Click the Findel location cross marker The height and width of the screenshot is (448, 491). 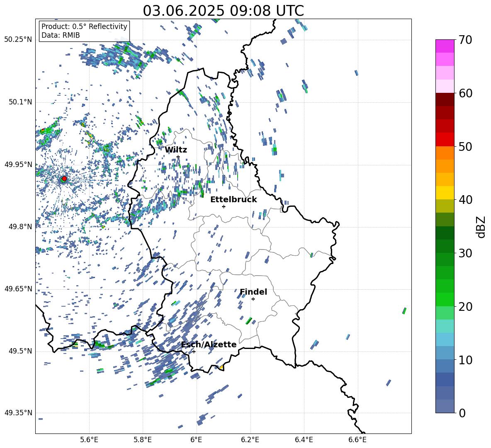253,299
